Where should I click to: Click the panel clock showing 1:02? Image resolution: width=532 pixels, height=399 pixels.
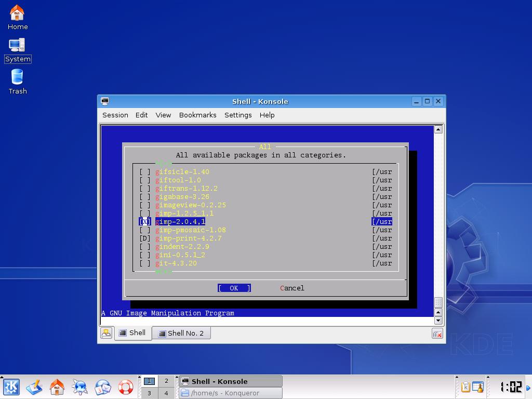coord(511,387)
